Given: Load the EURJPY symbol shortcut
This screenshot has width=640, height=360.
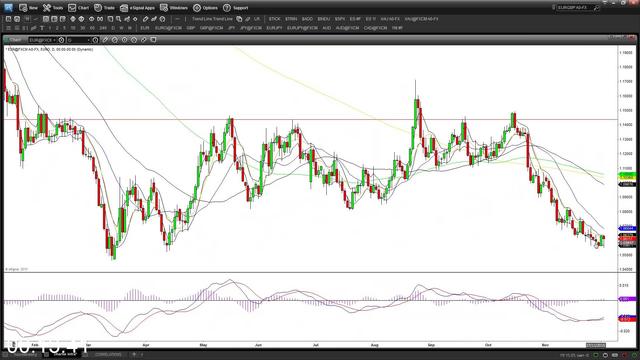Looking at the screenshot, I should (x=274, y=28).
